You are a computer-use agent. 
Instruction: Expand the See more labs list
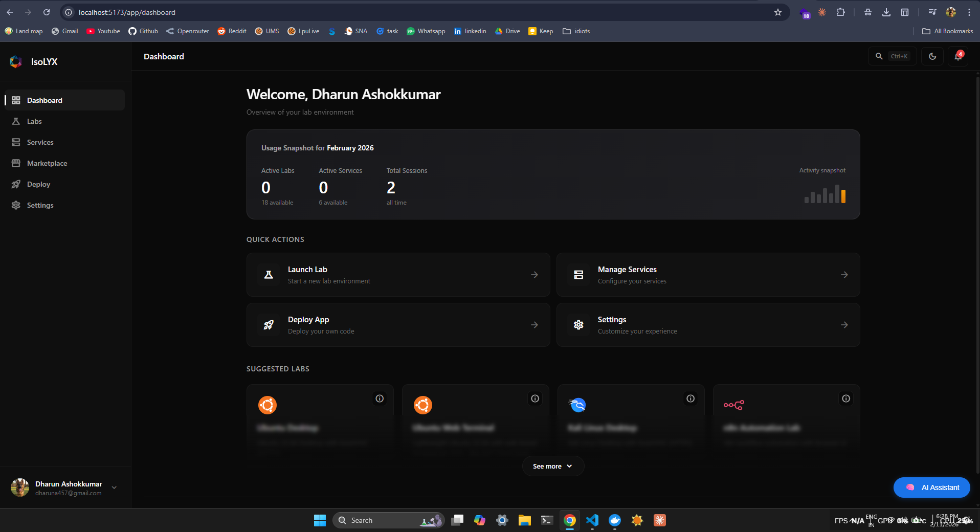(552, 466)
